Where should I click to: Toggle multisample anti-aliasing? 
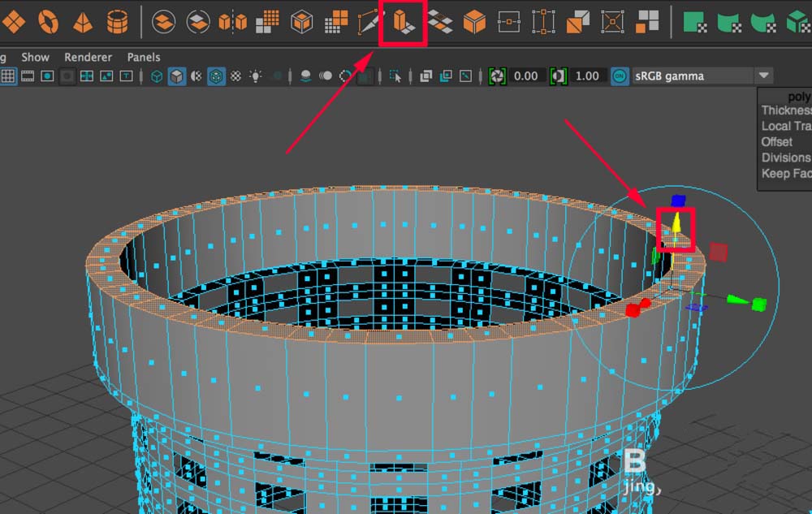345,76
